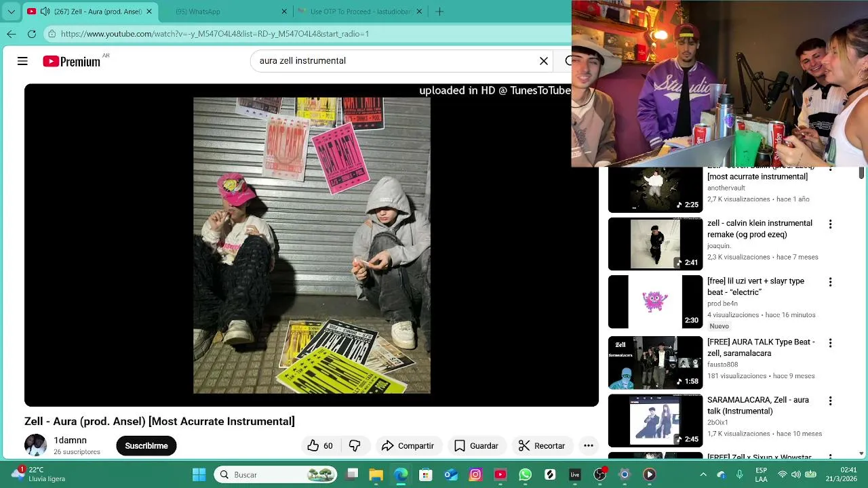This screenshot has height=488, width=868.
Task: Dislike the video with thumbs down
Action: pyautogui.click(x=355, y=445)
